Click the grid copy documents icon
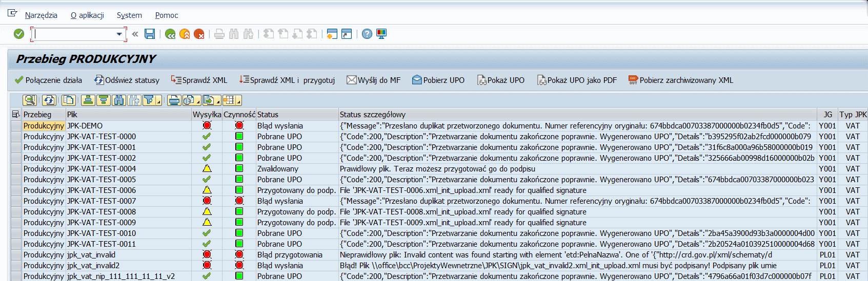The height and width of the screenshot is (281, 868). 69,100
